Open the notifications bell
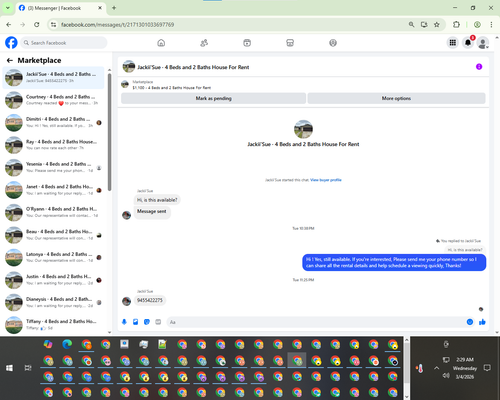Viewport: 500px width, 400px height. tap(468, 43)
